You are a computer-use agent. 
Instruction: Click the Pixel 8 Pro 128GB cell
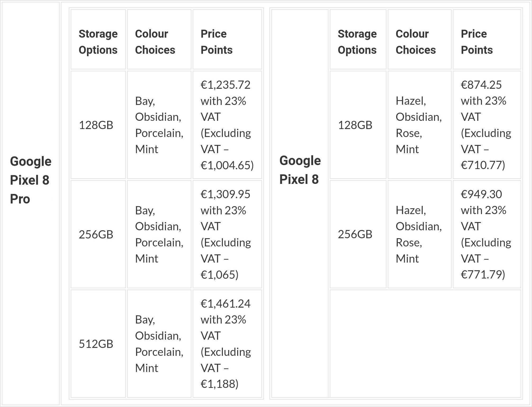point(98,125)
